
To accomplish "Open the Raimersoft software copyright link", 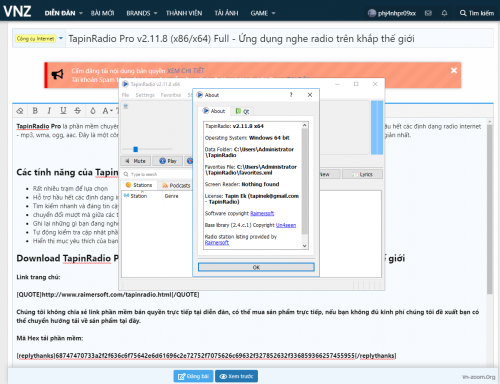I will click(x=262, y=213).
